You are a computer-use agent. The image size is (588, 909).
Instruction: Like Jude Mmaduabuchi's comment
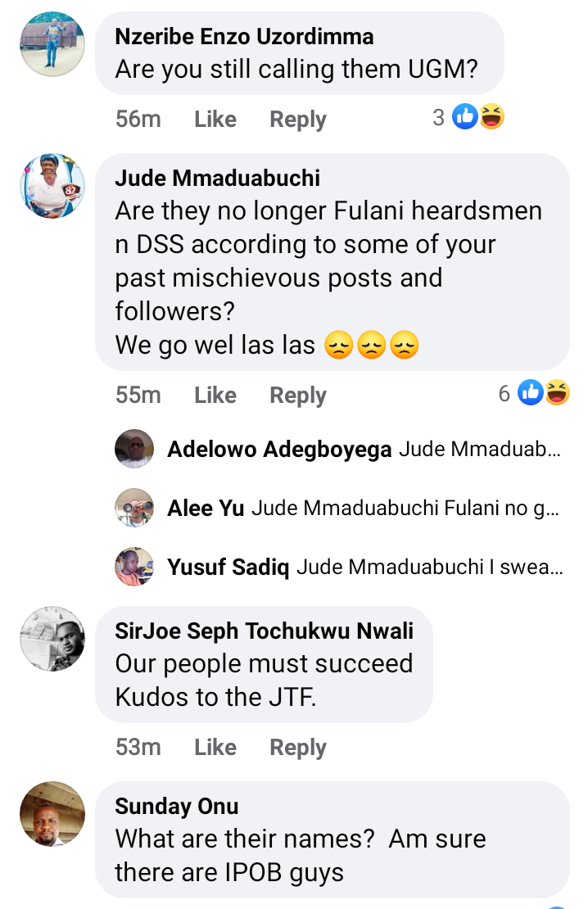pyautogui.click(x=215, y=395)
